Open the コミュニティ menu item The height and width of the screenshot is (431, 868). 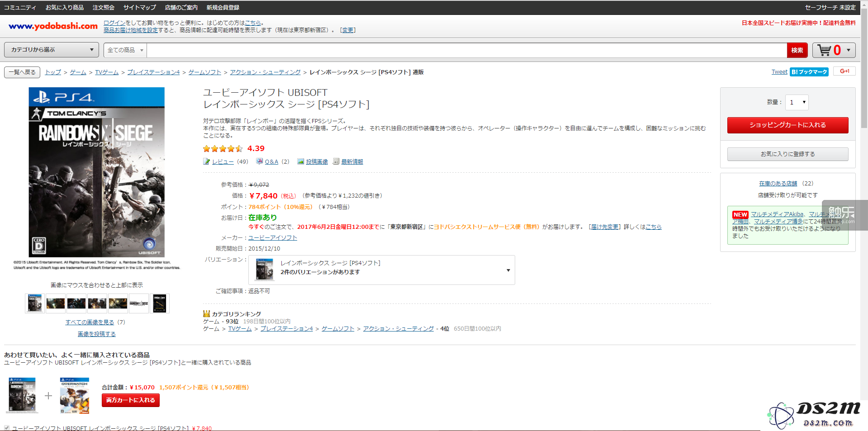pyautogui.click(x=20, y=7)
